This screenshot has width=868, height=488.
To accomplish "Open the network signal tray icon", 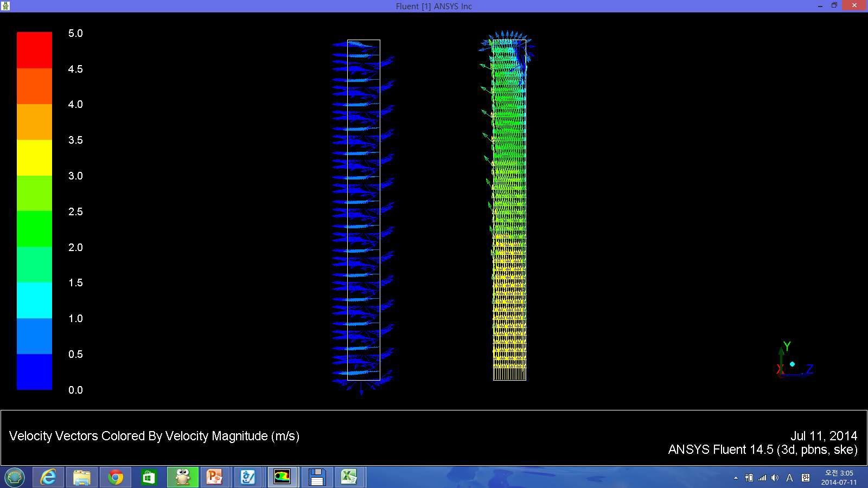I will coord(762,478).
